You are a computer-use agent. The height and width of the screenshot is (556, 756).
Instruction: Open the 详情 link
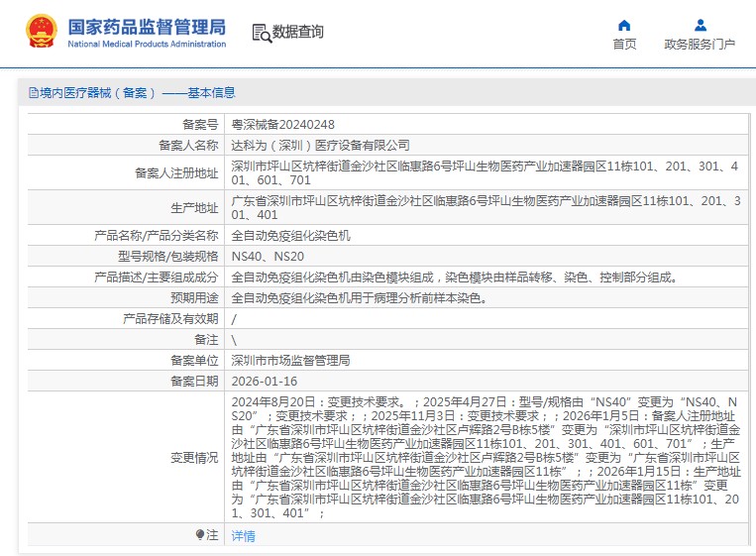pos(243,536)
